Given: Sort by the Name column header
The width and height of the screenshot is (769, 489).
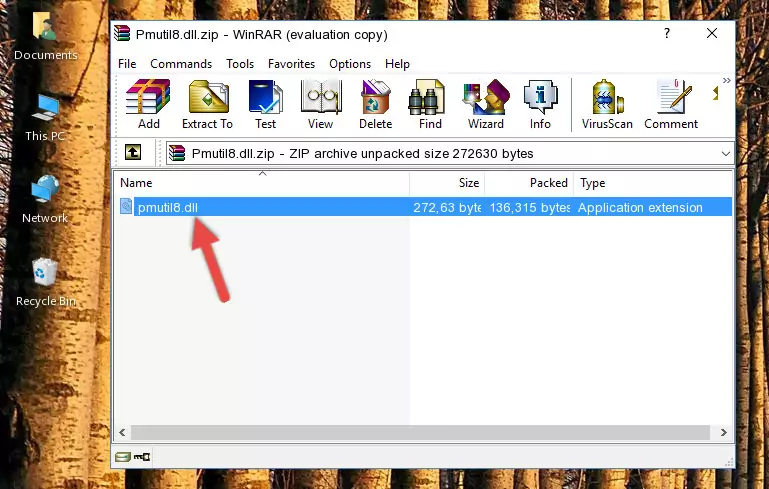Looking at the screenshot, I should pyautogui.click(x=262, y=182).
